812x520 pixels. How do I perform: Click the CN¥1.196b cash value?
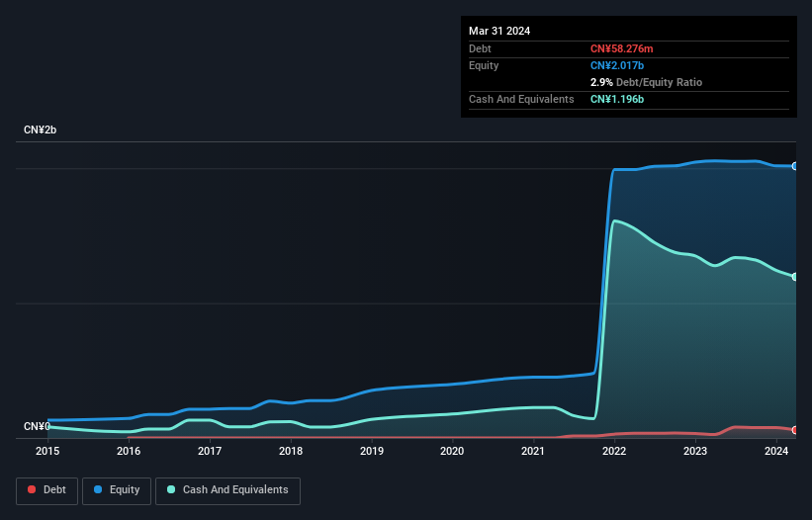(617, 99)
